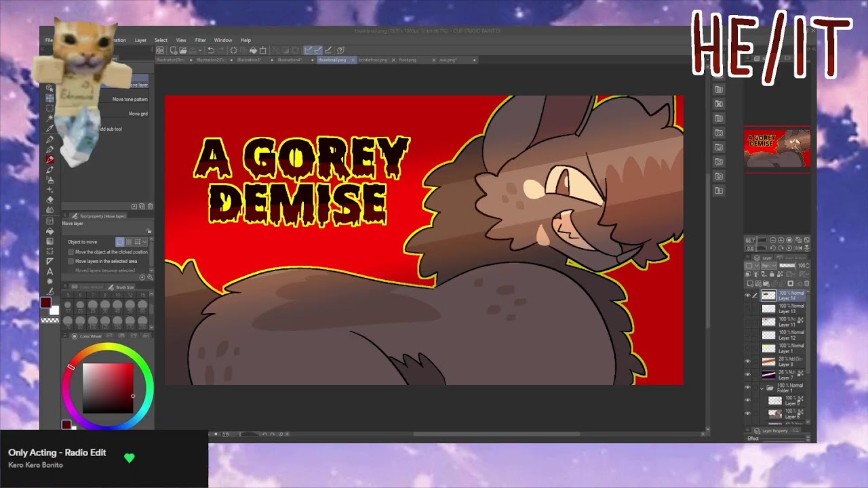Viewport: 868px width, 488px height.
Task: Click the Zoom in navigator icon
Action: [780, 241]
